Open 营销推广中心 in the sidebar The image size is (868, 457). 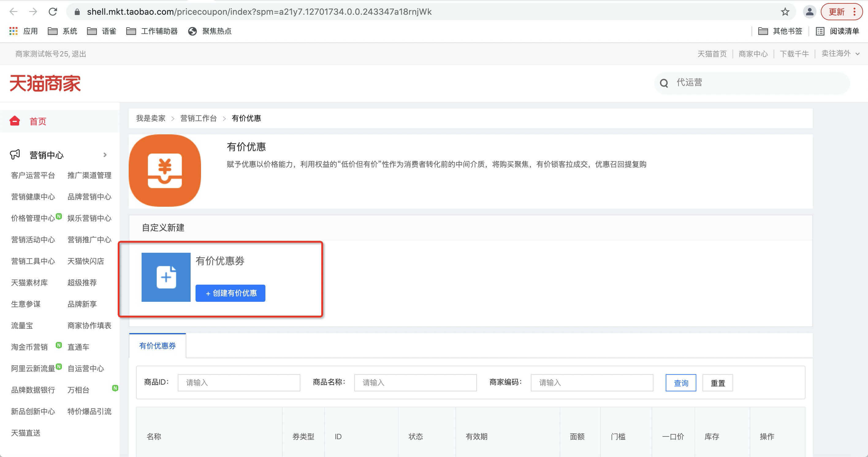89,240
